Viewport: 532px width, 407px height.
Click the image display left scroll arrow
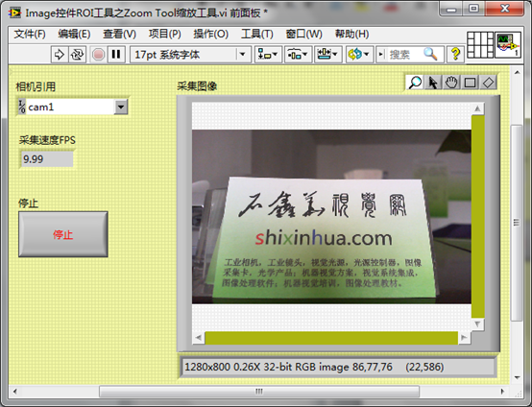(x=199, y=338)
